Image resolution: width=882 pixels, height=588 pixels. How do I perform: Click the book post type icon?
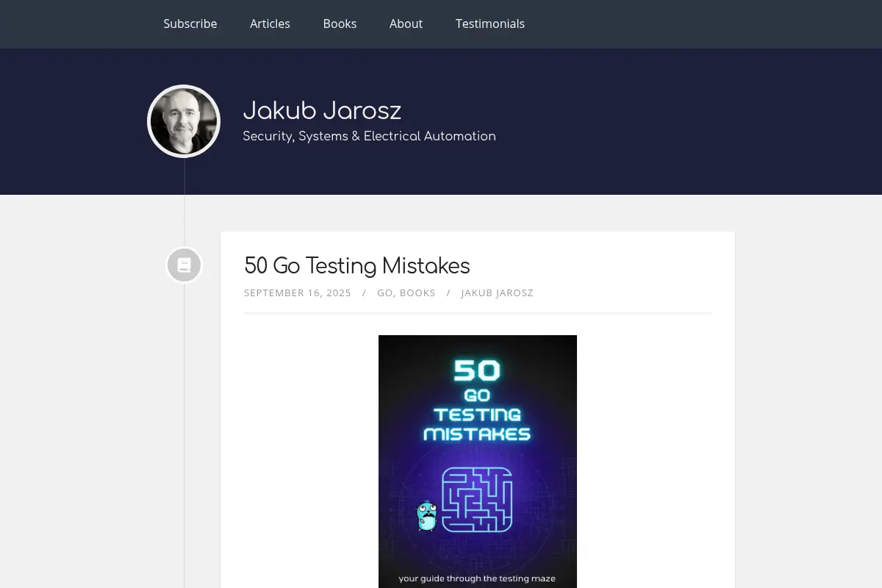184,265
